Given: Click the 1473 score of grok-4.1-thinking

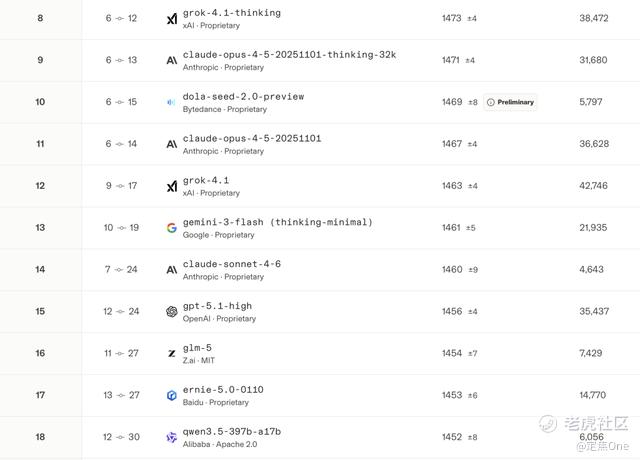Looking at the screenshot, I should pyautogui.click(x=451, y=18).
